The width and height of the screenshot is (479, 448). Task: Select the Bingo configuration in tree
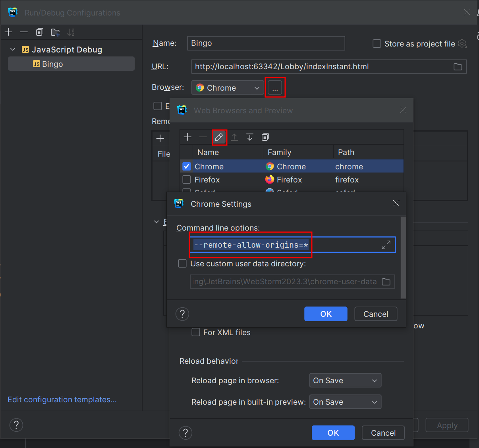pos(71,64)
